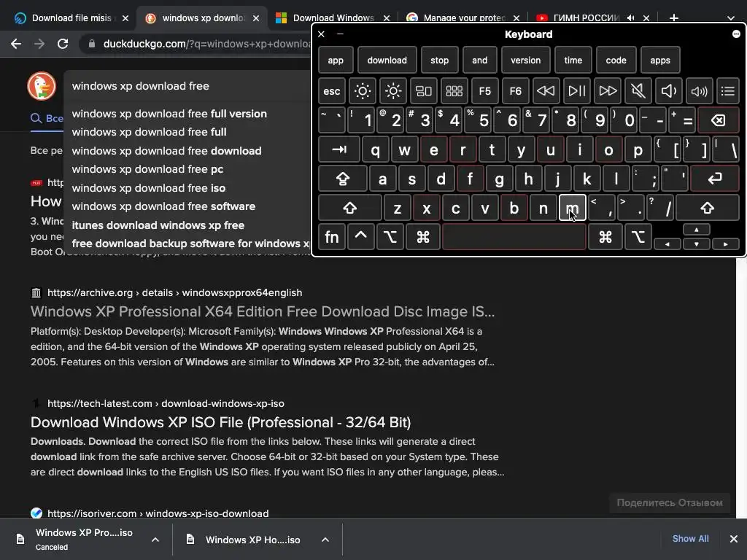Lower brightness with the keyboard's dim sun key
Viewport: 747px width, 560px height.
pos(363,90)
